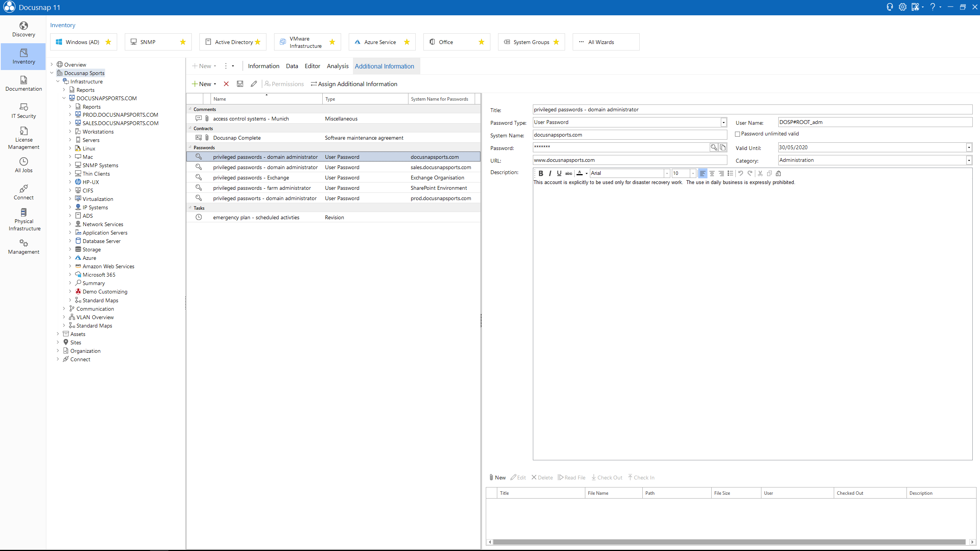Switch to the Editor tab
The height and width of the screenshot is (551, 980).
point(312,66)
